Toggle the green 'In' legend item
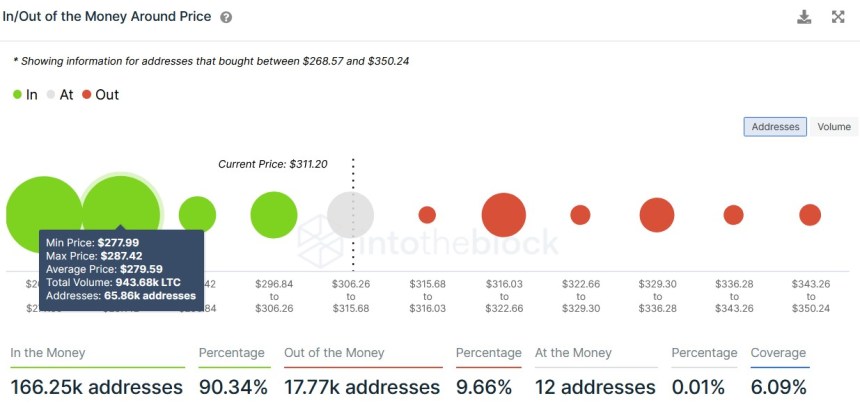This screenshot has width=860, height=412. point(26,94)
